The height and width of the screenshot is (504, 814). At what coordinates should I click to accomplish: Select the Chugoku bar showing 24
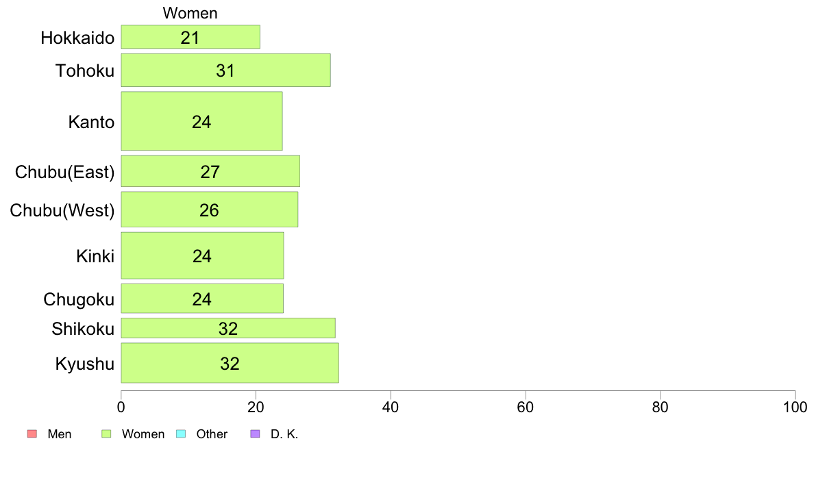tap(202, 299)
